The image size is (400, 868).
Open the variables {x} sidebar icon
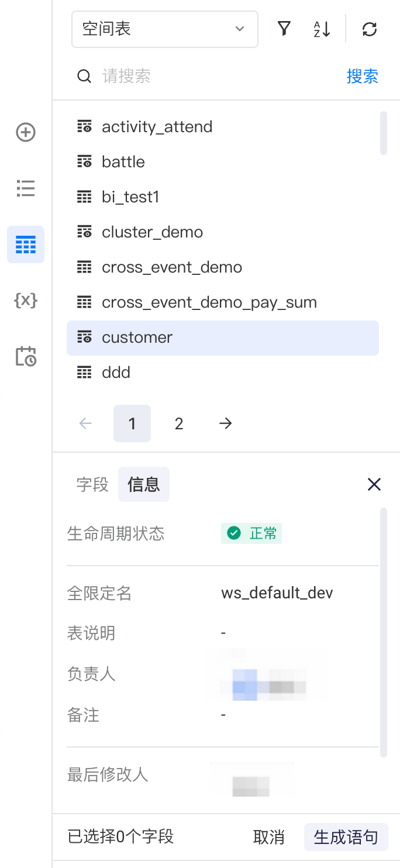[x=26, y=301]
